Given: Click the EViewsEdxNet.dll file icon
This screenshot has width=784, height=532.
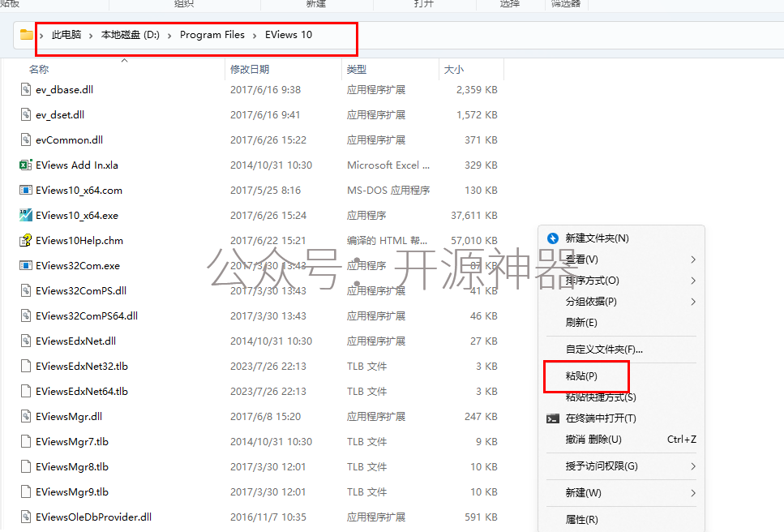Looking at the screenshot, I should point(26,341).
